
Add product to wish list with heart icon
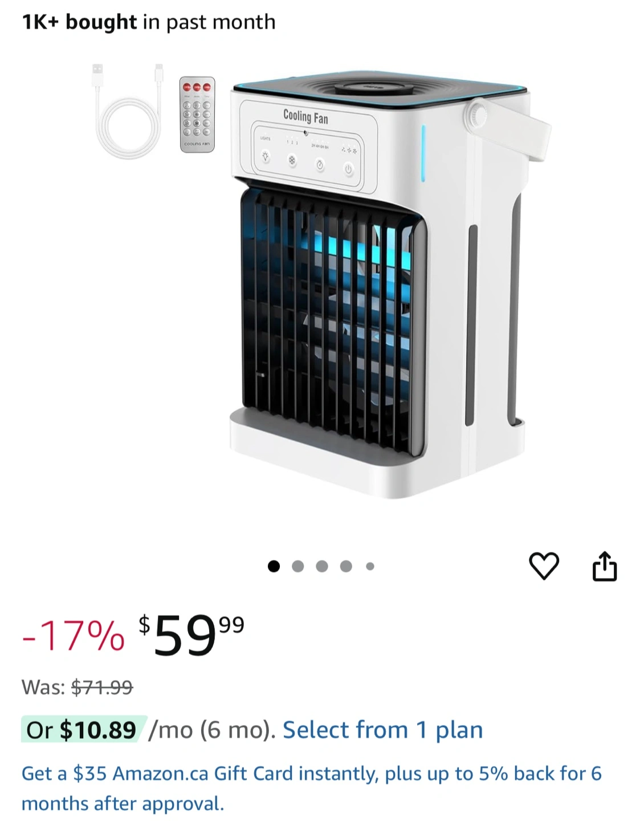544,566
